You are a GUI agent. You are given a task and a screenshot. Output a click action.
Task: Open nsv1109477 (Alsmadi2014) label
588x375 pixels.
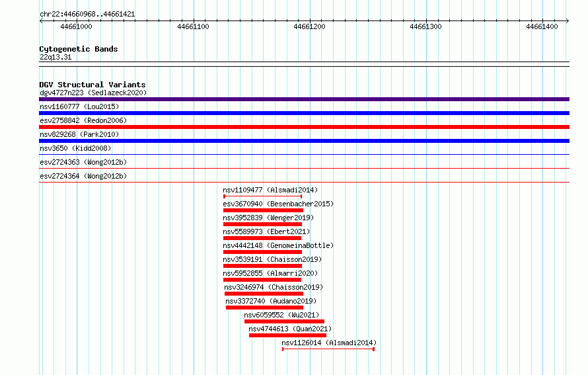click(270, 190)
